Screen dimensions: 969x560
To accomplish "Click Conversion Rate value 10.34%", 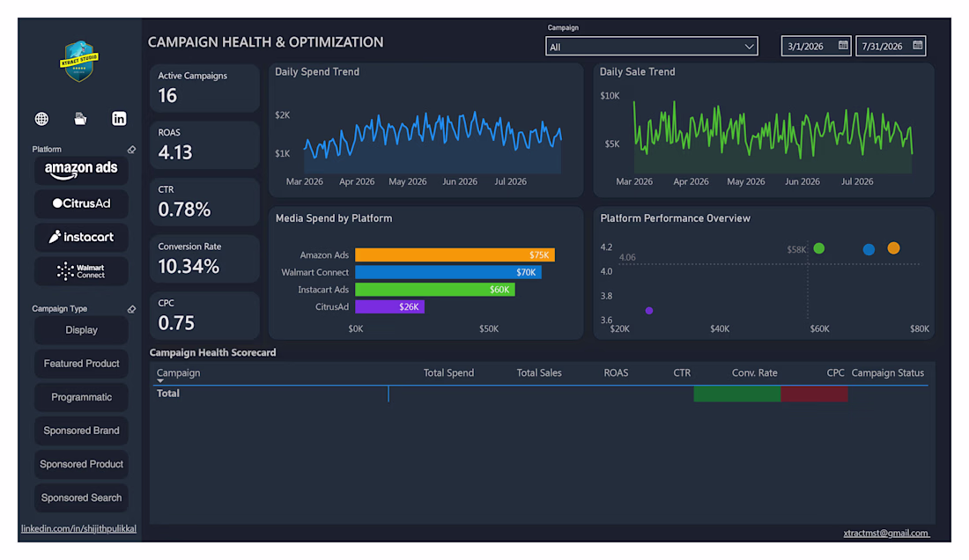I will 189,267.
